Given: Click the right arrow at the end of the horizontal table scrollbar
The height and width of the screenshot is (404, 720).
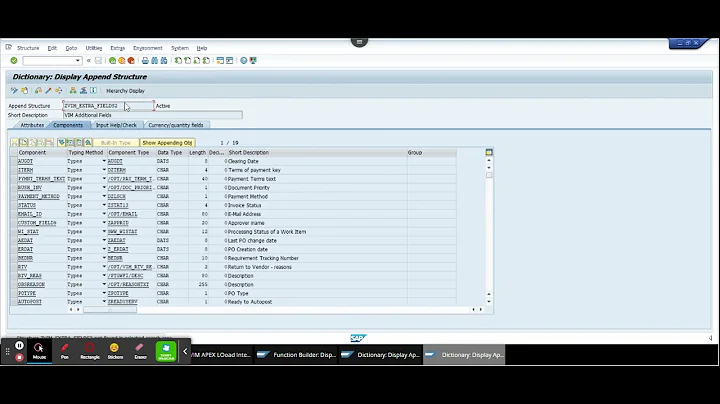Looking at the screenshot, I should (481, 309).
